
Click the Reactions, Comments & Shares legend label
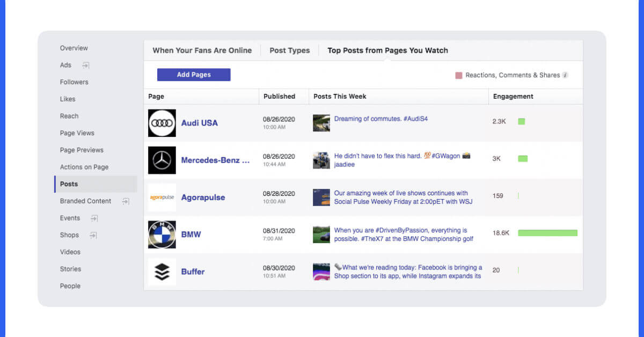point(513,76)
